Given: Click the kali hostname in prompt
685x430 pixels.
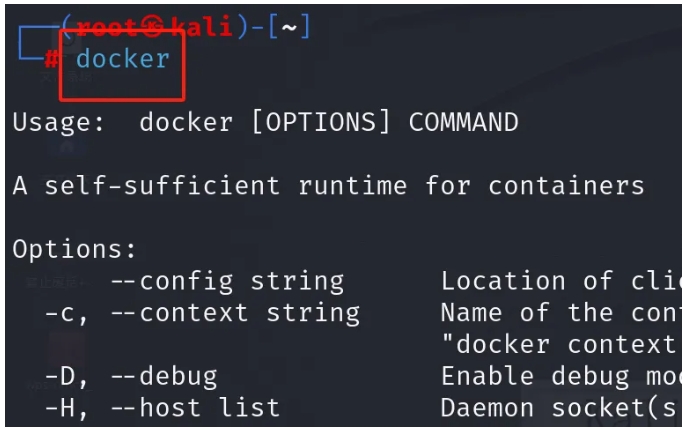Looking at the screenshot, I should (x=201, y=26).
